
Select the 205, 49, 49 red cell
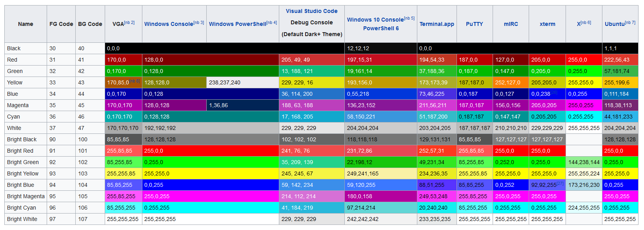tap(312, 60)
